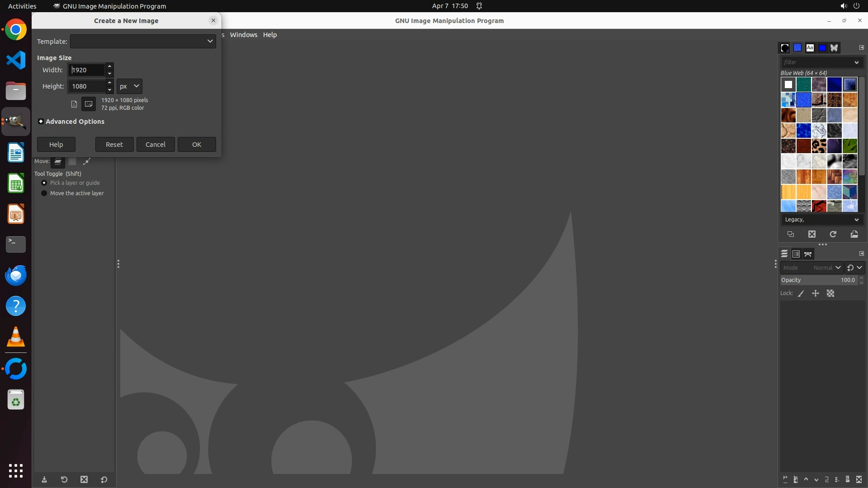
Task: Open the Template dropdown
Action: tap(143, 41)
